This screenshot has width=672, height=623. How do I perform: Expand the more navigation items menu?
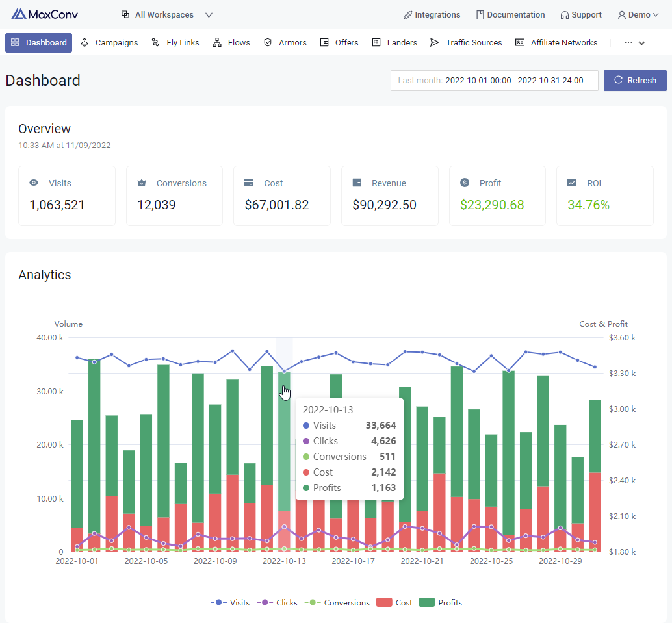[x=634, y=43]
